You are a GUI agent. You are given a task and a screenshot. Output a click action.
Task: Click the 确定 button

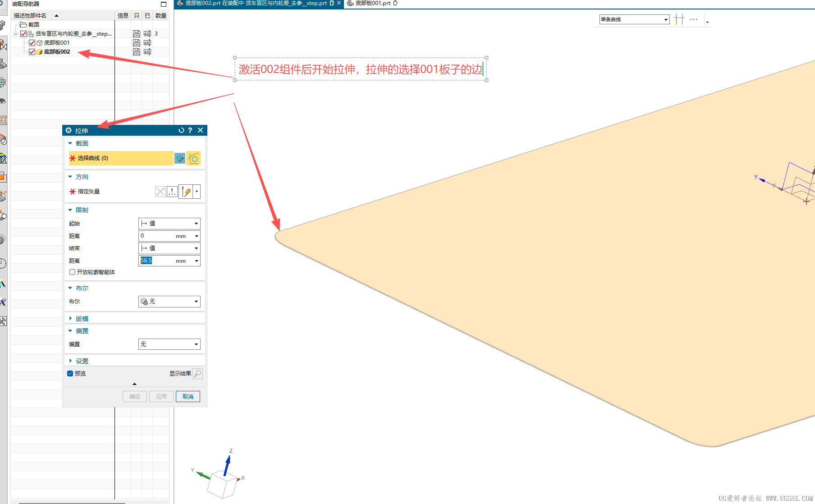[135, 397]
